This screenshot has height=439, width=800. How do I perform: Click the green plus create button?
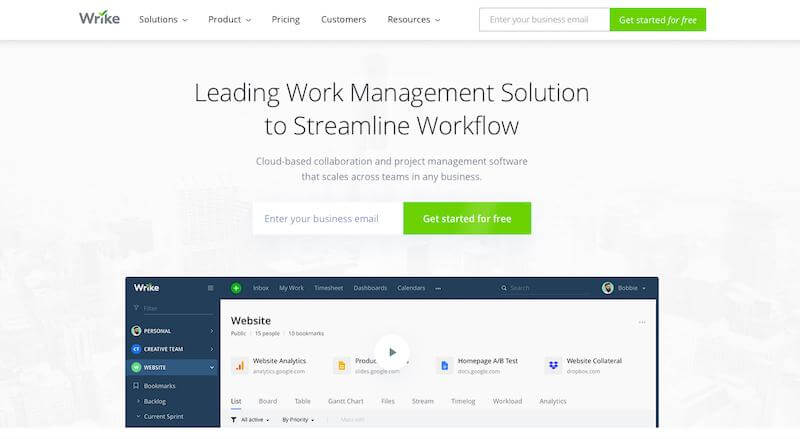point(236,288)
